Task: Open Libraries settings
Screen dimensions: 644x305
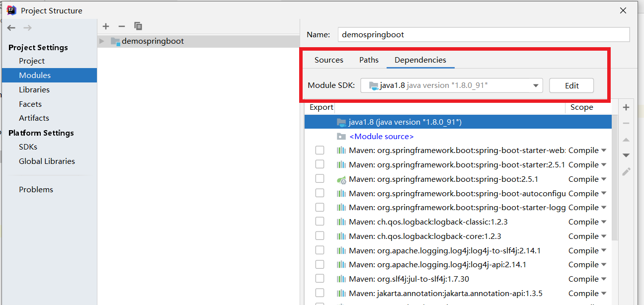Action: [x=34, y=89]
